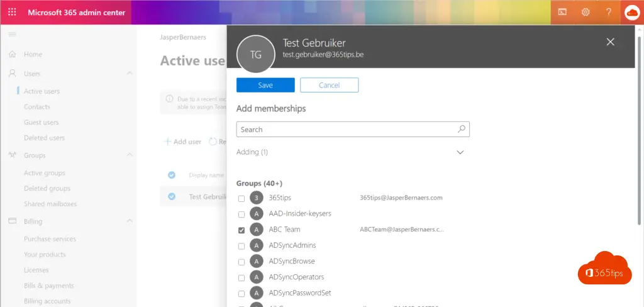The image size is (644, 307).
Task: Click the ADSyncPasswordSet group avatar
Action: click(257, 293)
